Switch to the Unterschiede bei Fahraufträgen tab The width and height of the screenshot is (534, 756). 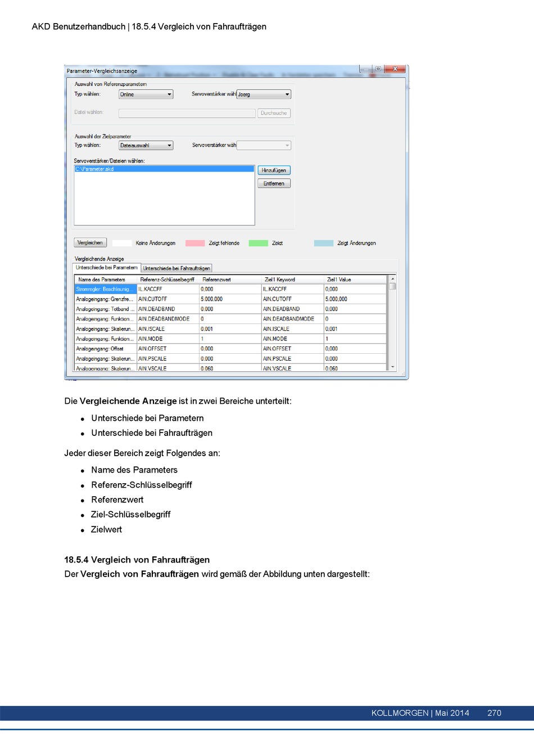177,268
